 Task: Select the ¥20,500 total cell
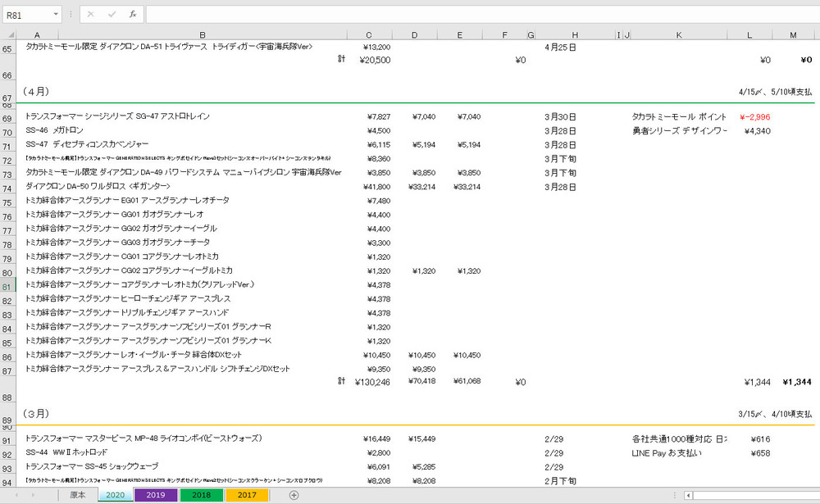pos(375,60)
